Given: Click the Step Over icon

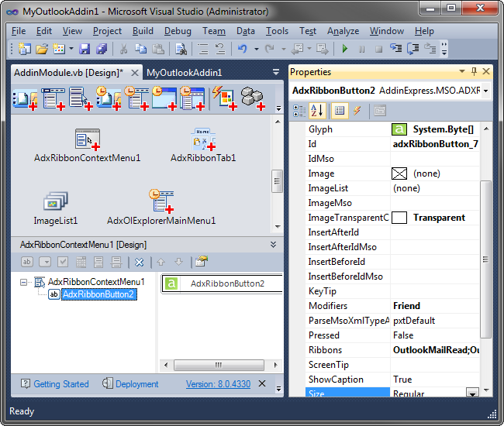Looking at the screenshot, I should (x=413, y=49).
